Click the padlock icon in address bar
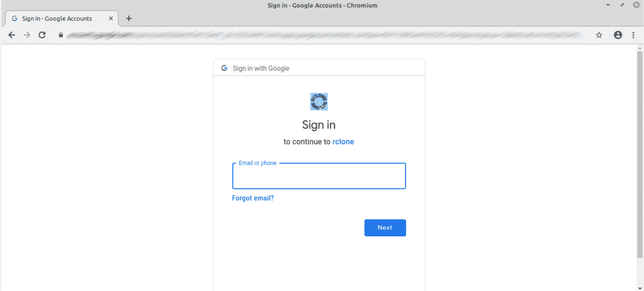Screen dimensions: 644x291 pyautogui.click(x=61, y=36)
